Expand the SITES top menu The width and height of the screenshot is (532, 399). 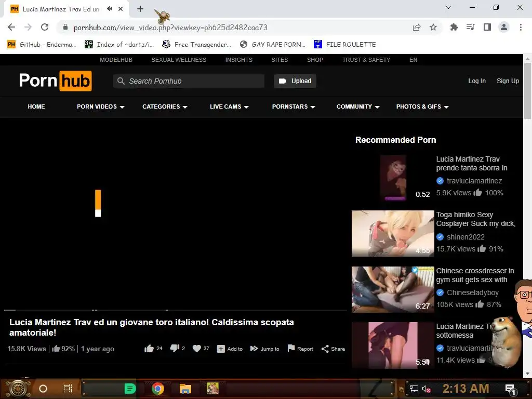(280, 60)
